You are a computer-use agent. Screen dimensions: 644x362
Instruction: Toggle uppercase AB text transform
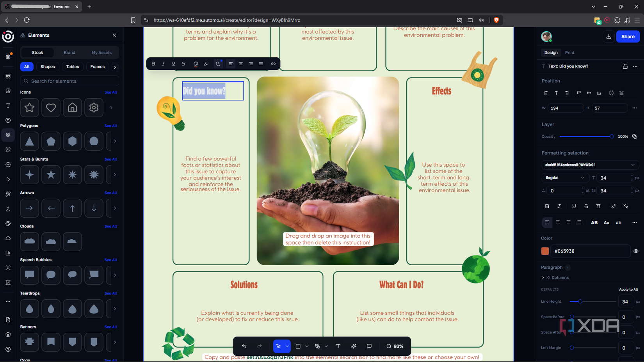click(x=594, y=223)
